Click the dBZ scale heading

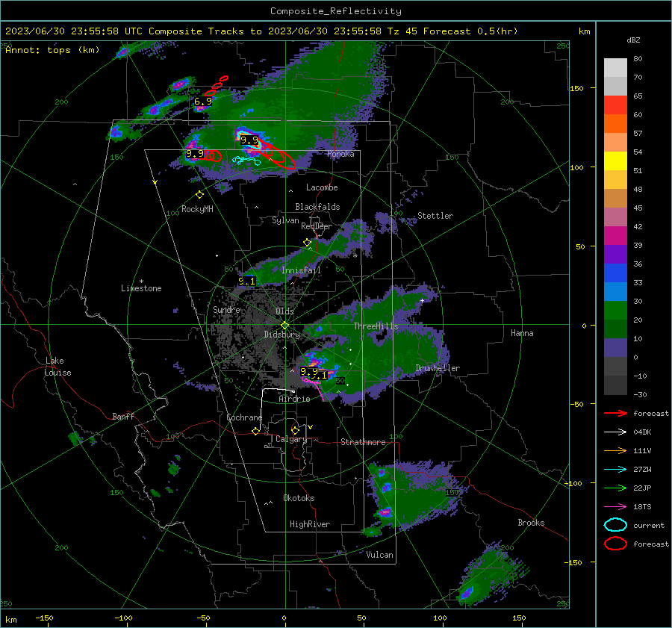(633, 40)
